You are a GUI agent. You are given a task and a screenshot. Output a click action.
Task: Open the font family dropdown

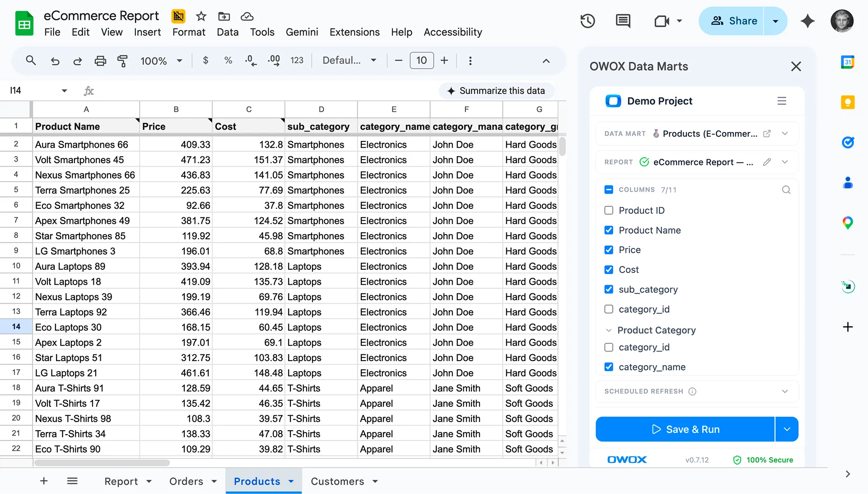(349, 61)
